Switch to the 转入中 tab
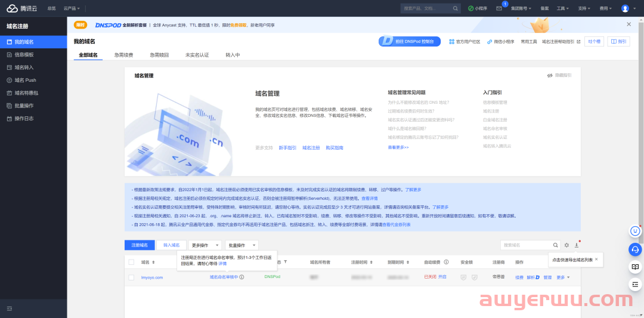This screenshot has height=318, width=644. 233,55
